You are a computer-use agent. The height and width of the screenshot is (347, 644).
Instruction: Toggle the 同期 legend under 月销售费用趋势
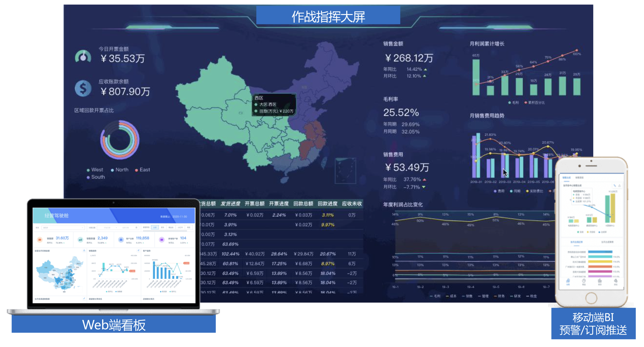515,191
